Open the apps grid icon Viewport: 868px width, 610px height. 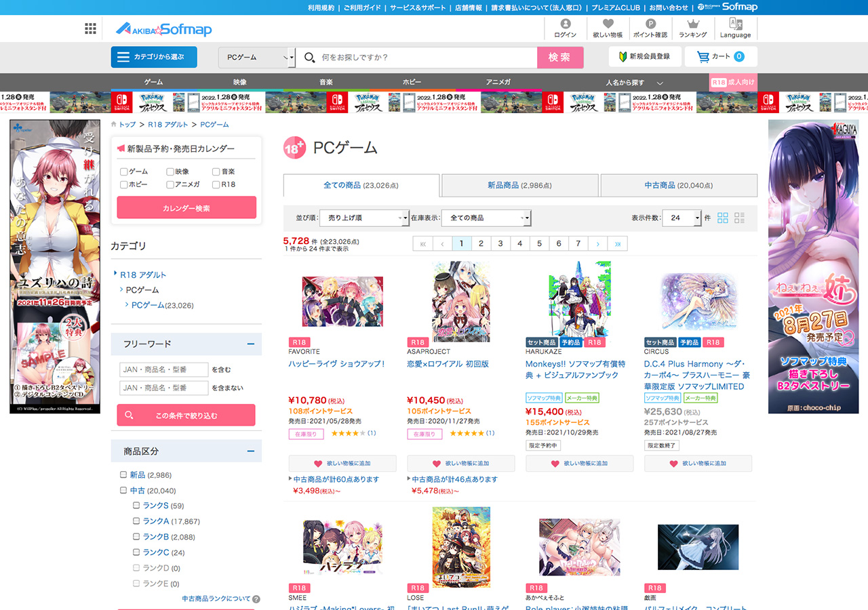[x=90, y=28]
